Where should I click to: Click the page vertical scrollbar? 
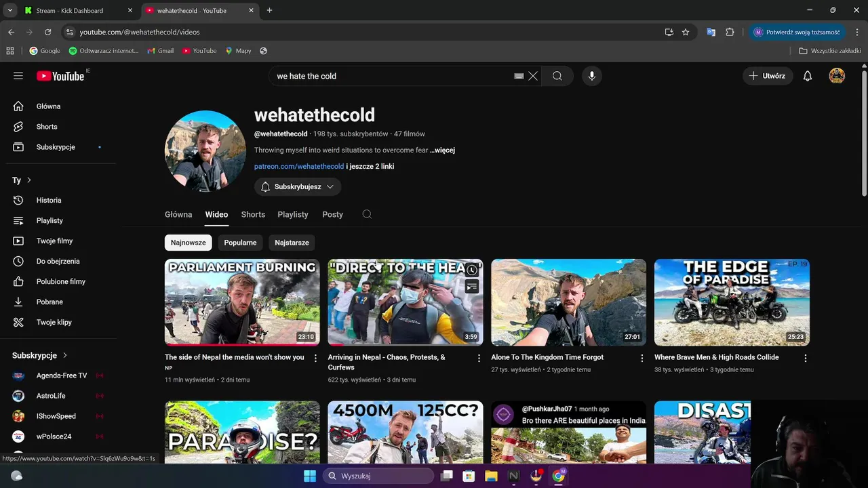click(863, 132)
